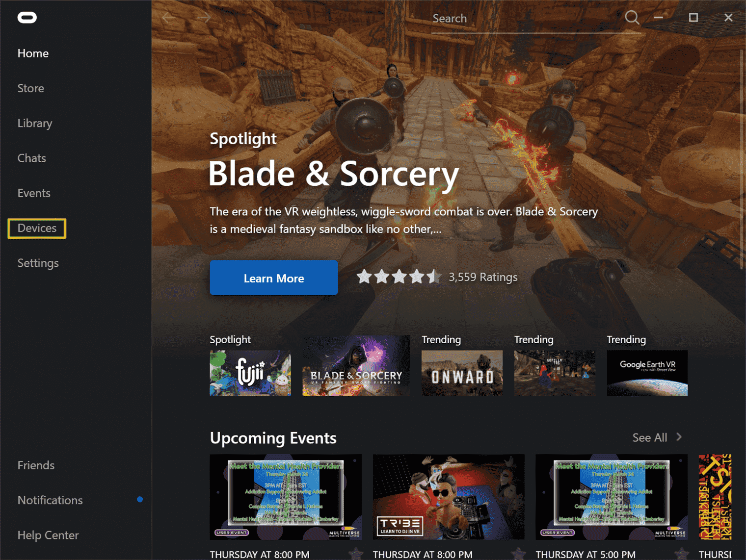The height and width of the screenshot is (560, 746).
Task: Open the Library section
Action: (35, 124)
